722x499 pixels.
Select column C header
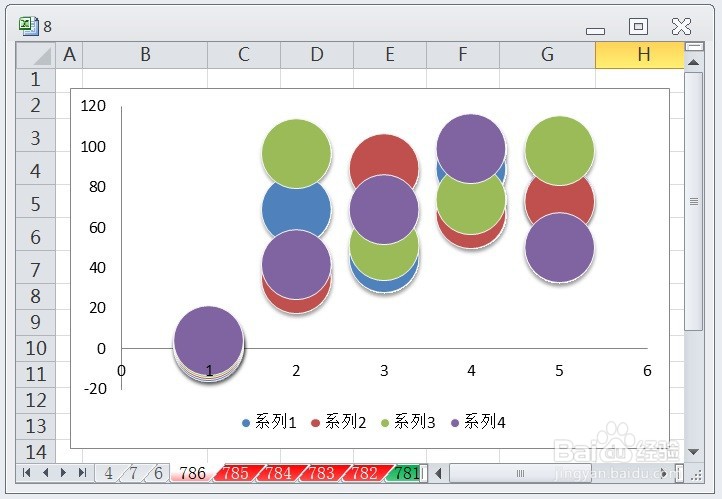244,55
